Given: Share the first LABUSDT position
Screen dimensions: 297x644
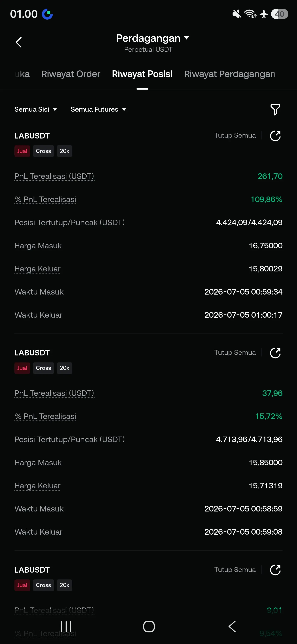Looking at the screenshot, I should (275, 136).
